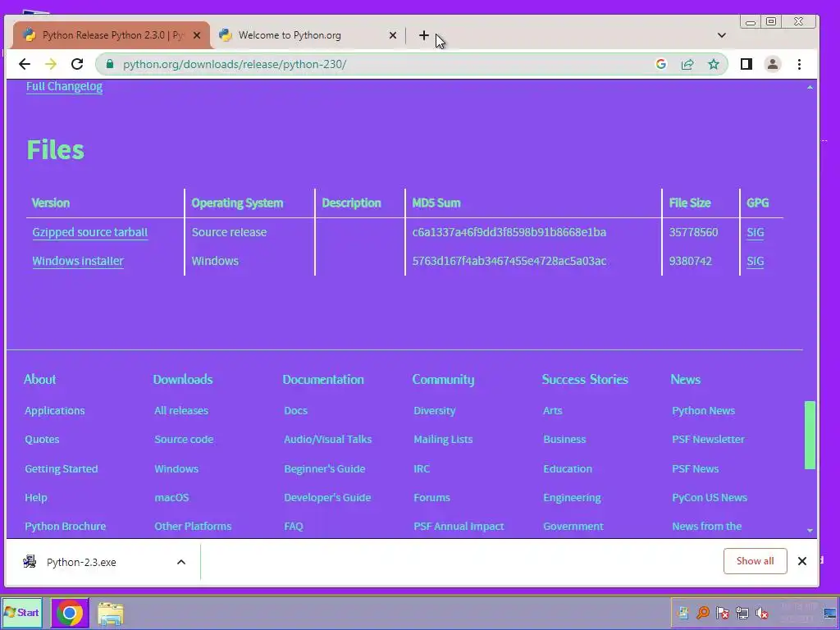Open the IRC link
Image resolution: width=840 pixels, height=630 pixels.
click(x=422, y=468)
